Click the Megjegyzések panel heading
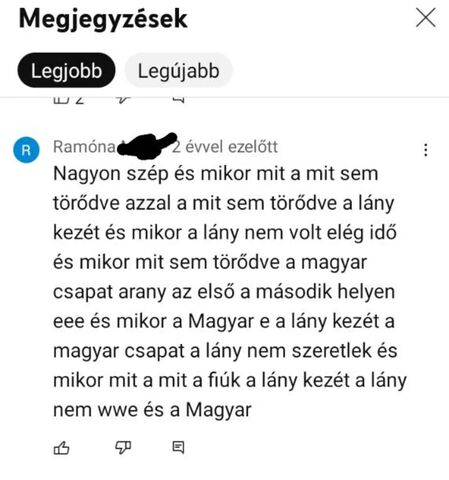The image size is (449, 480). click(x=103, y=19)
